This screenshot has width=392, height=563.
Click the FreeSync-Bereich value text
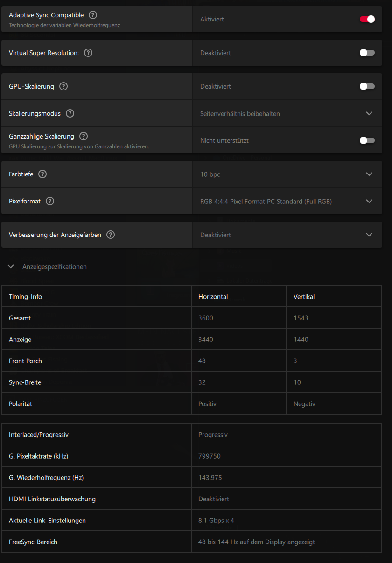(257, 542)
